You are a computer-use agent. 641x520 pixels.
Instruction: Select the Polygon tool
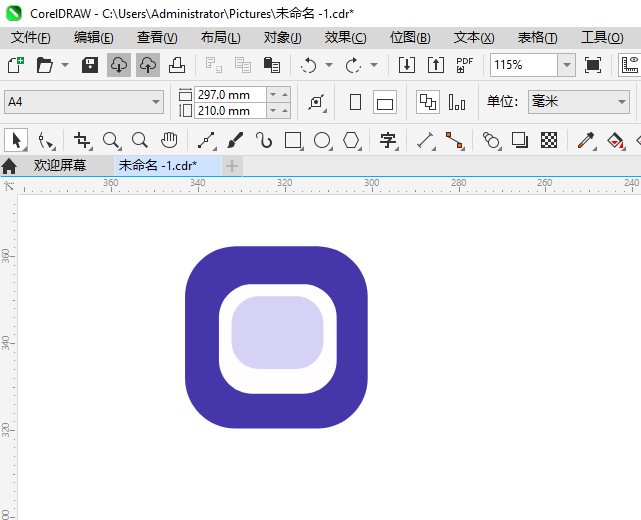click(352, 140)
